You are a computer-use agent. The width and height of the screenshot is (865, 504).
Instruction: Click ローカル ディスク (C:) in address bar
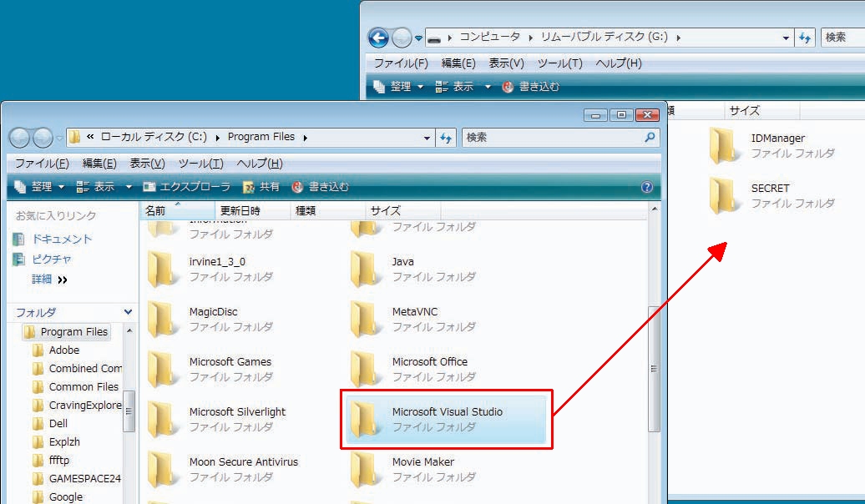coord(154,137)
